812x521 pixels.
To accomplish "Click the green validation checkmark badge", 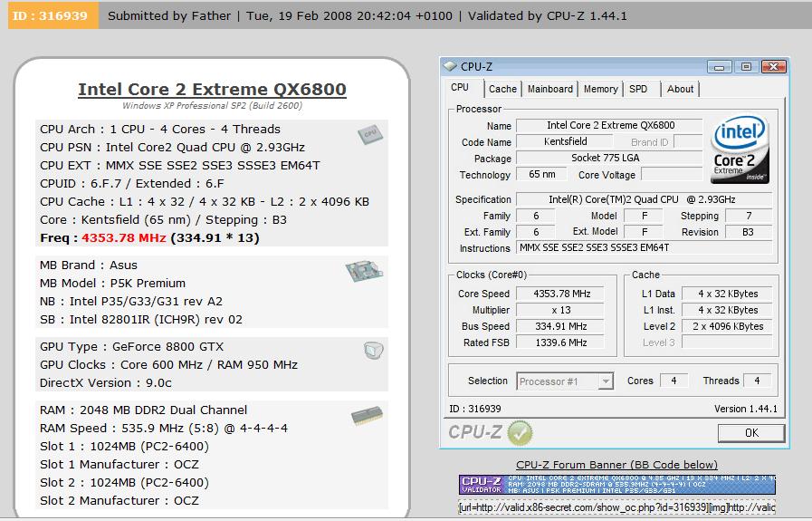I will tap(520, 433).
